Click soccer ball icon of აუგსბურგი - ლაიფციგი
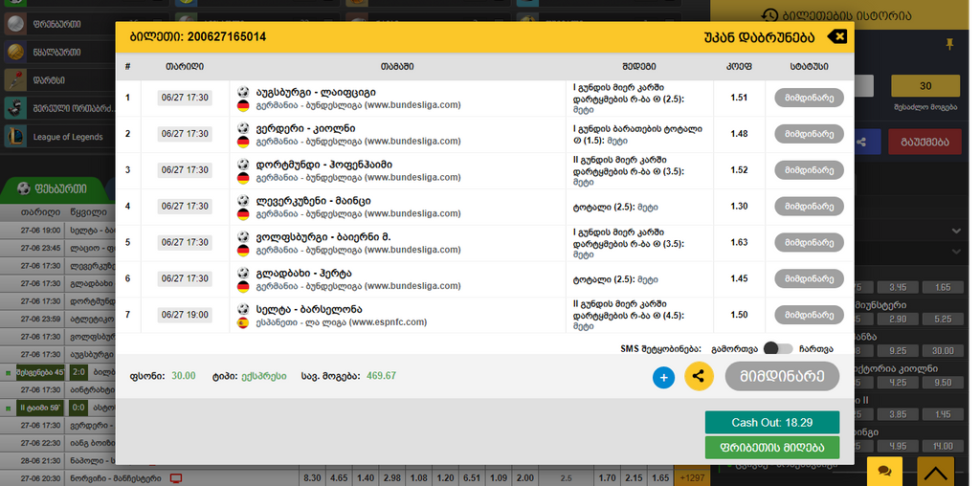Screen dimensions: 980x486 click(x=243, y=92)
